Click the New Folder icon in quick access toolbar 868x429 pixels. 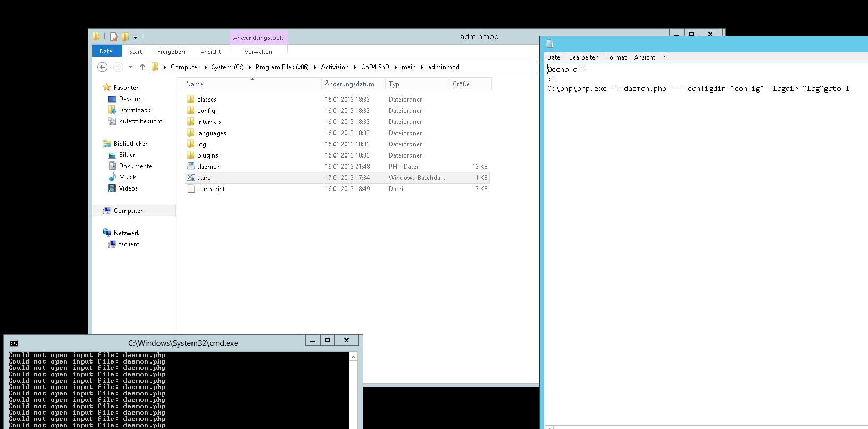[125, 37]
